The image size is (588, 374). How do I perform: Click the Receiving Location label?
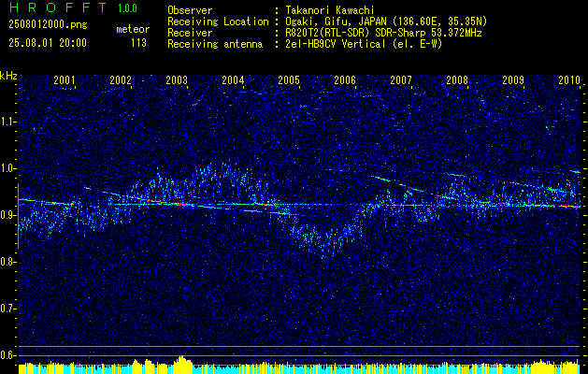tap(218, 22)
